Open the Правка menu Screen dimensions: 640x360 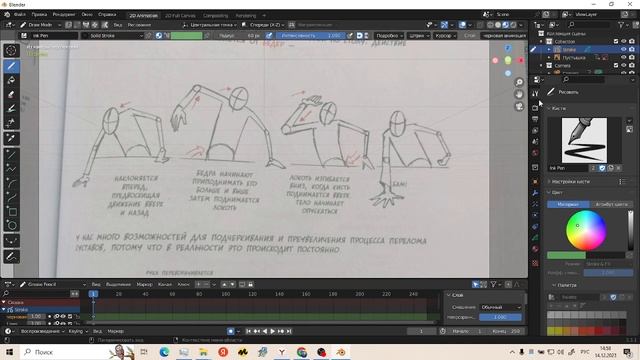click(x=39, y=15)
